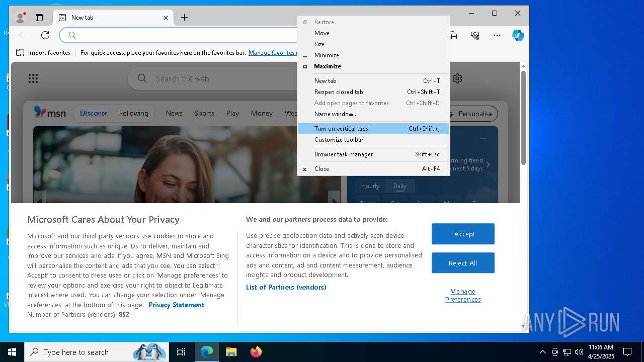Viewport: 644px width, 362px height.
Task: Open Manage Preferences link
Action: point(463,295)
